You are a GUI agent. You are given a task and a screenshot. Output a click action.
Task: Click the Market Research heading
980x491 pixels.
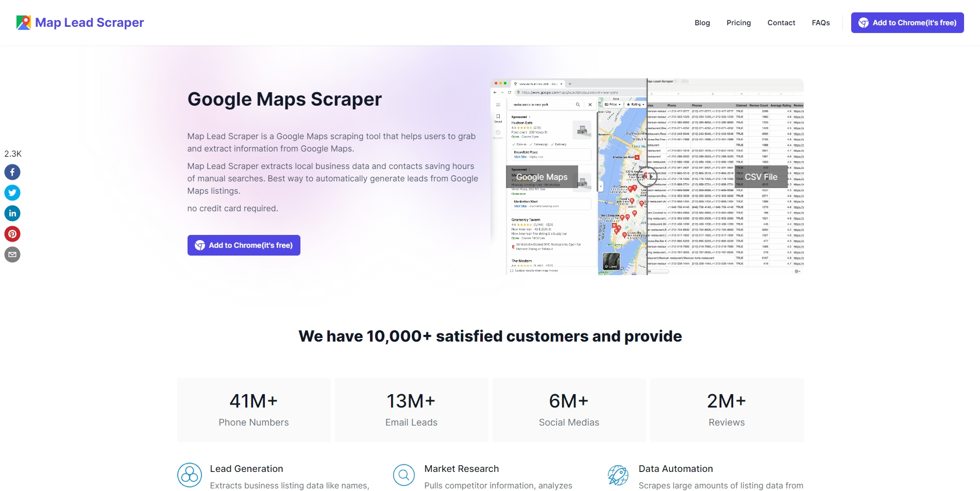pyautogui.click(x=462, y=469)
